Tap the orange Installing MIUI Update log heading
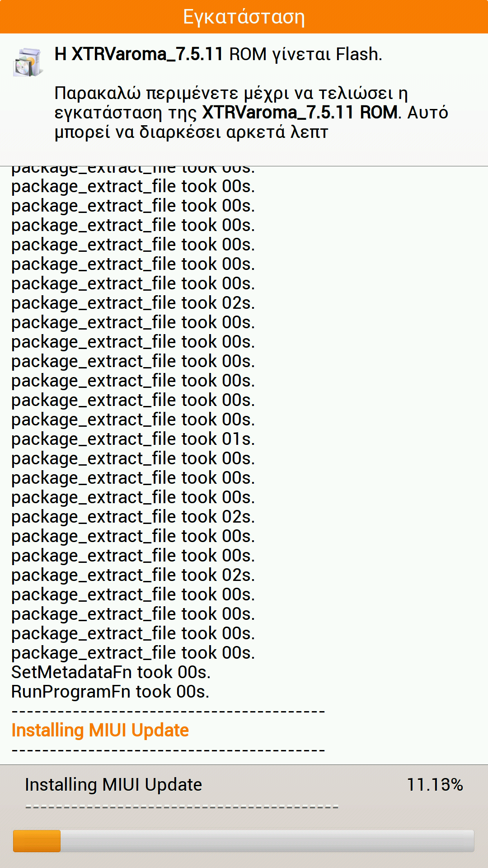 point(100,731)
